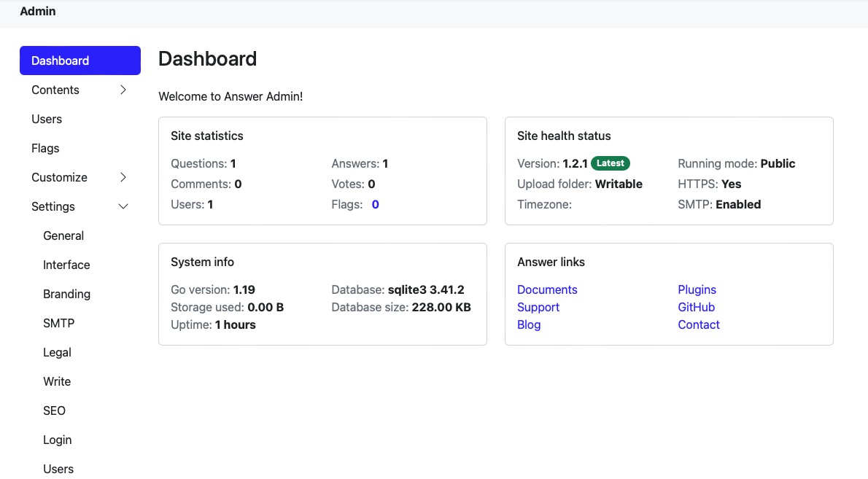This screenshot has height=479, width=868.
Task: Open the Plugins link
Action: (x=697, y=289)
